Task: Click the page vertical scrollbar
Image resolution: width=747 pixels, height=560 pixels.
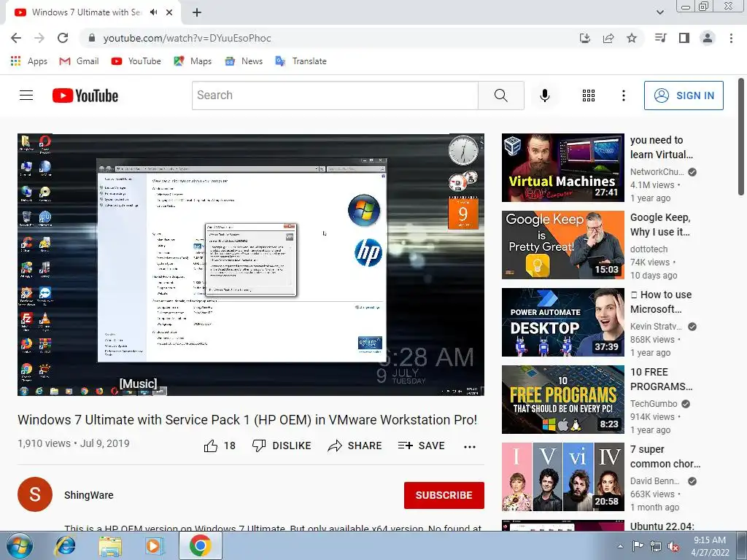Action: tap(741, 136)
